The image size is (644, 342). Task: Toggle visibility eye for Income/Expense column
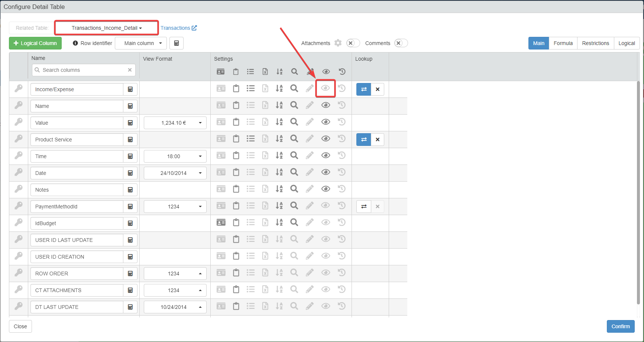[326, 89]
